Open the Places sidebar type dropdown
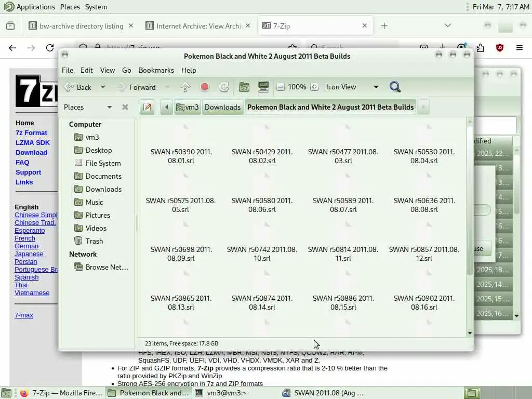 click(x=87, y=107)
